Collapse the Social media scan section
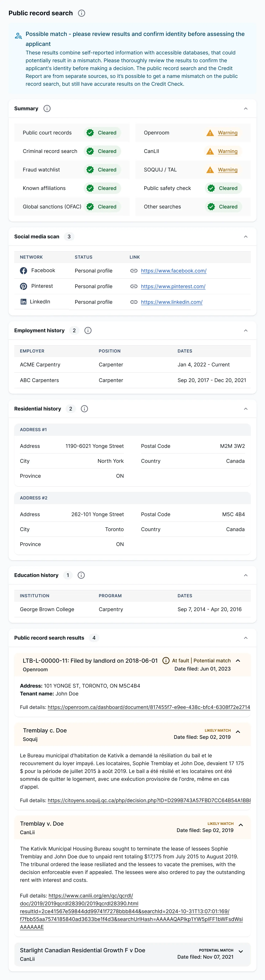Image resolution: width=265 pixels, height=980 pixels. (246, 237)
